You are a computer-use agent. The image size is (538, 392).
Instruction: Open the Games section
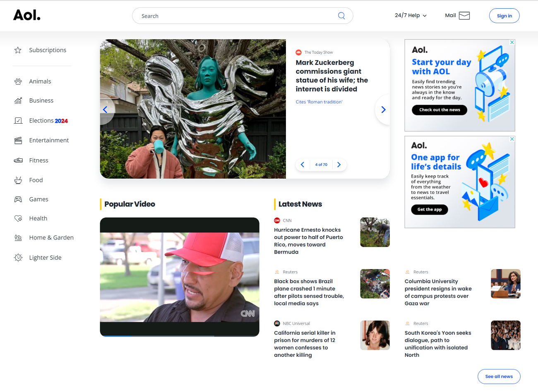coord(38,199)
